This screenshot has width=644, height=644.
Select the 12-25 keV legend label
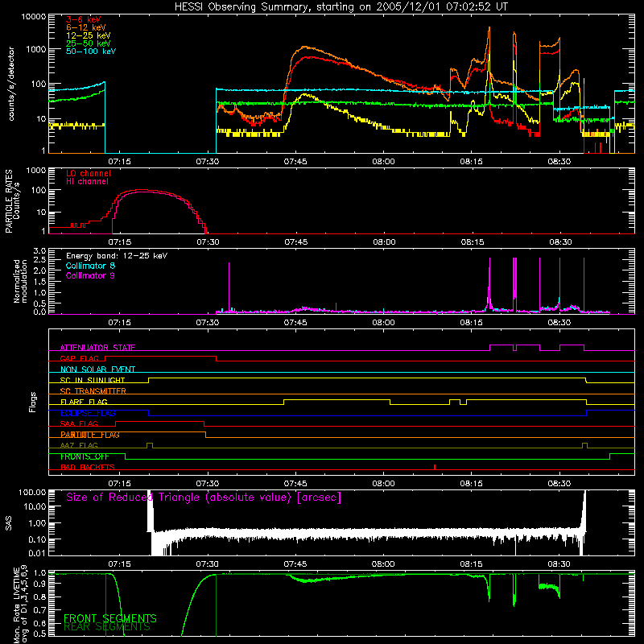pos(89,35)
